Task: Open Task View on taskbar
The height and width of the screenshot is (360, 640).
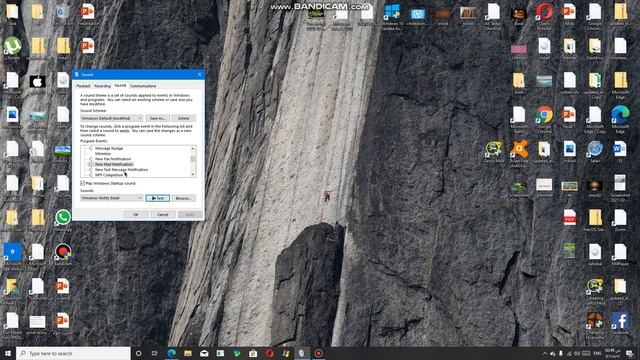Action: point(155,353)
